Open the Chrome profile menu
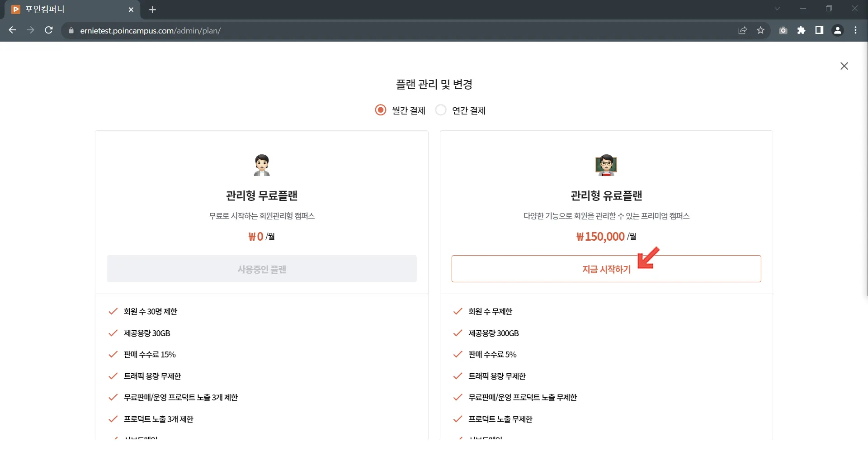Viewport: 868px width, 466px height. point(838,30)
